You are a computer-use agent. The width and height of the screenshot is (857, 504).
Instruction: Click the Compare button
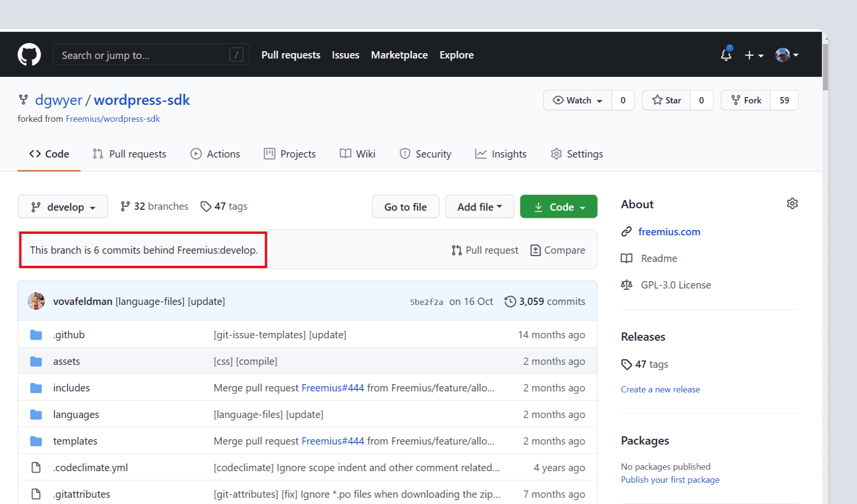557,250
